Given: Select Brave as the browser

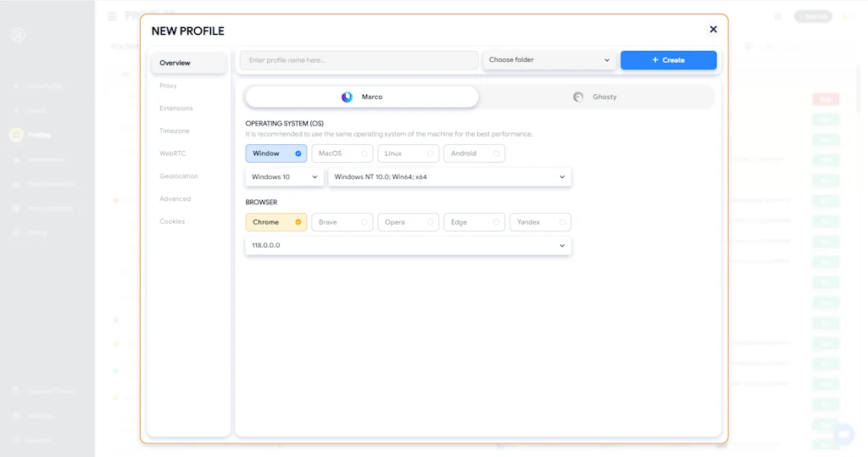Looking at the screenshot, I should (342, 222).
